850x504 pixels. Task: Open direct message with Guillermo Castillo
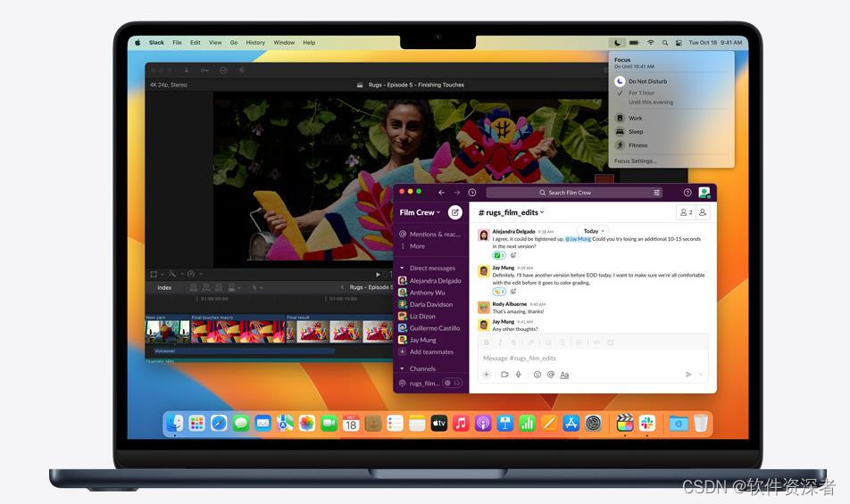[429, 328]
